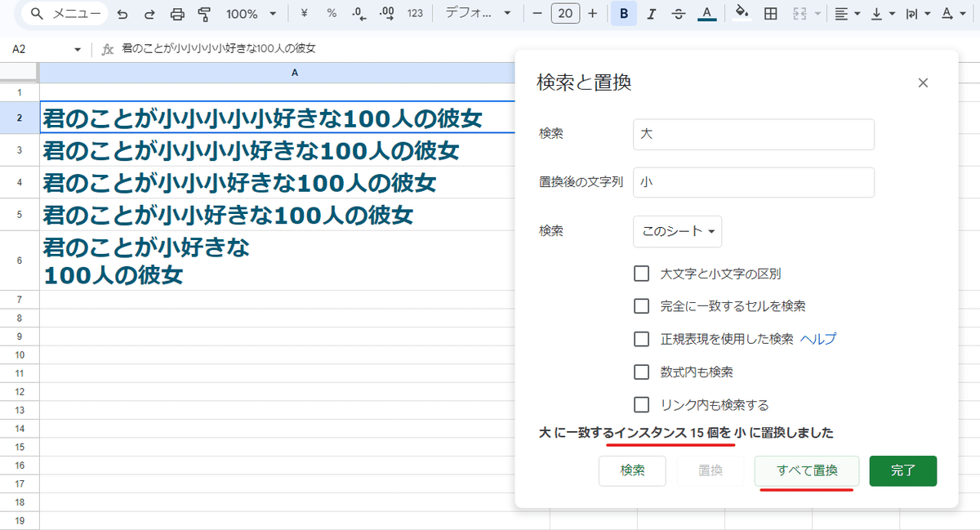The image size is (980, 530).
Task: Enable 大文字と小文字の区別 checkbox
Action: tap(642, 274)
